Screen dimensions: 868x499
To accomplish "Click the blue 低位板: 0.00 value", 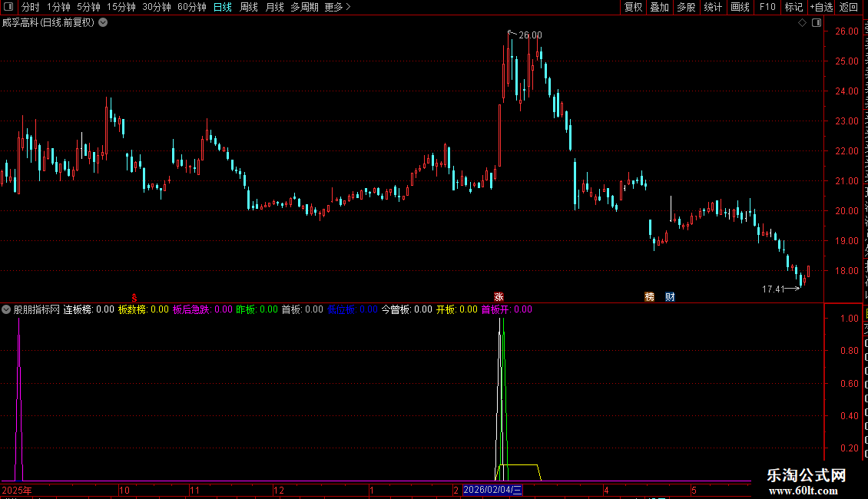I will [352, 310].
